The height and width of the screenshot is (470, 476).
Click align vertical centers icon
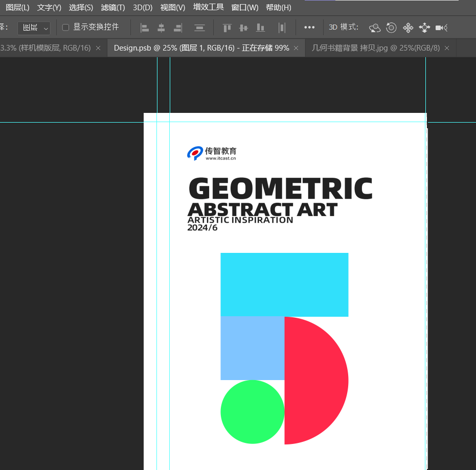click(243, 28)
